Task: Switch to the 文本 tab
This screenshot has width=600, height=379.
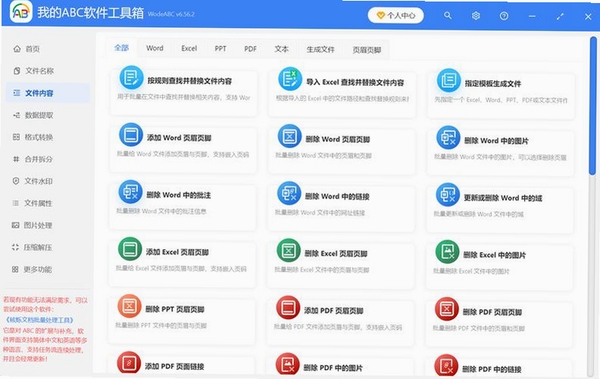Action: click(x=281, y=49)
